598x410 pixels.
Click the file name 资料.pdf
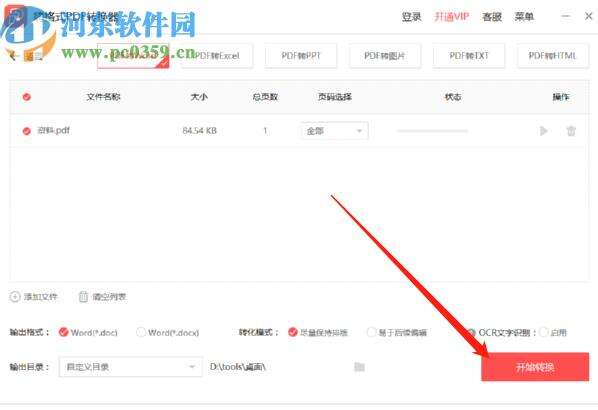tap(53, 130)
